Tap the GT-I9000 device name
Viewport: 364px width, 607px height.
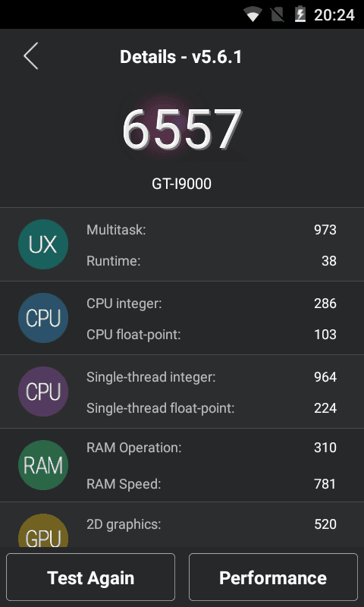click(x=182, y=184)
